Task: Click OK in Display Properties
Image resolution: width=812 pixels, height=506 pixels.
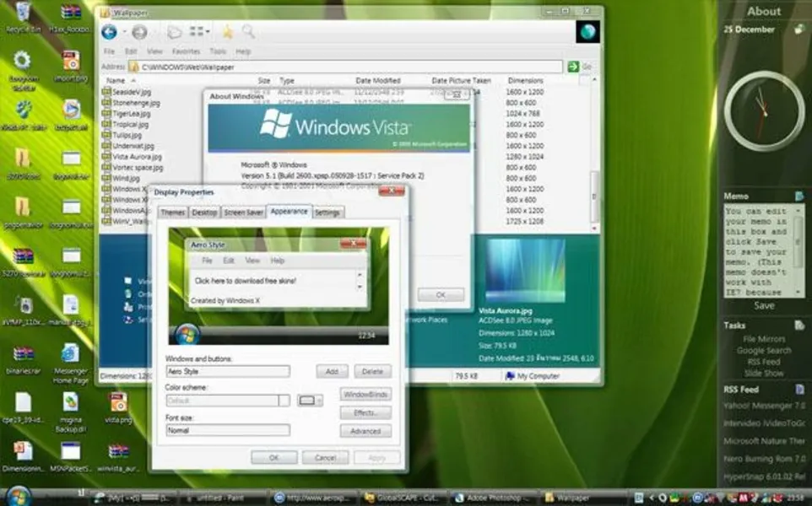Action: (x=274, y=457)
